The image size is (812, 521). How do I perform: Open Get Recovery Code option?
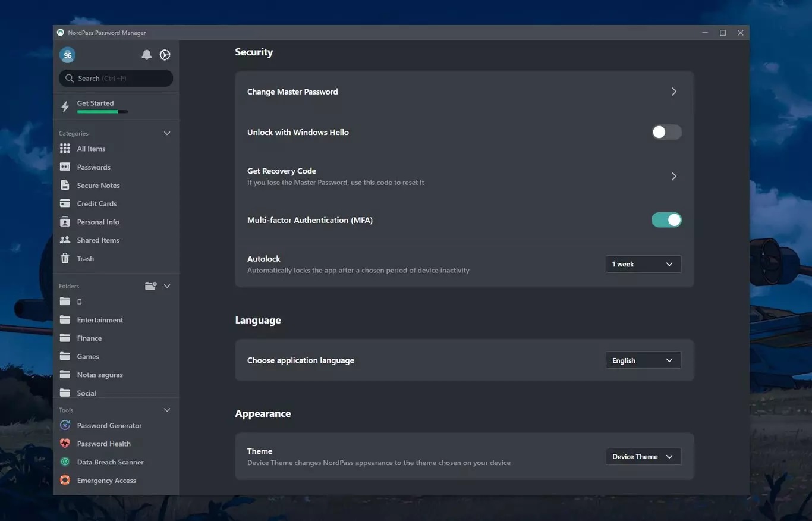(464, 176)
